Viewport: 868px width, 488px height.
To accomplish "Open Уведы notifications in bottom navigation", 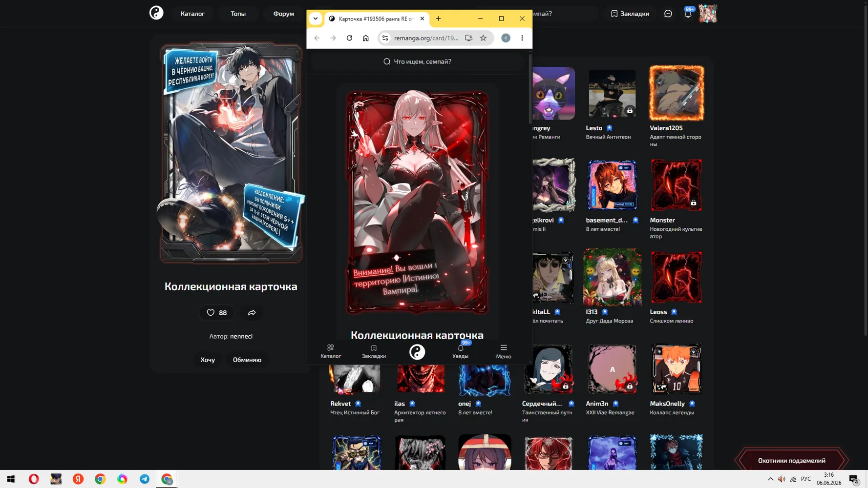I will 460,351.
